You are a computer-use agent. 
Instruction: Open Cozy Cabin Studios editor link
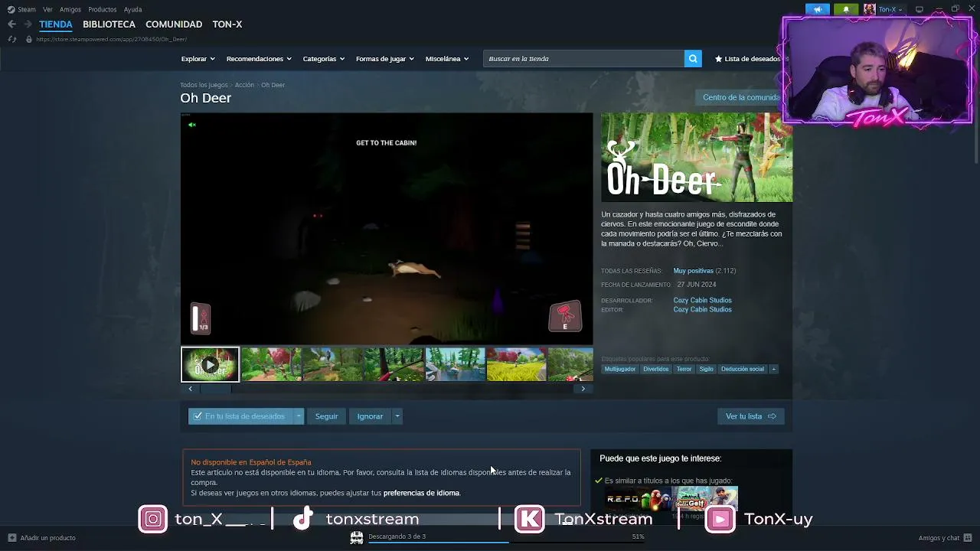(702, 309)
